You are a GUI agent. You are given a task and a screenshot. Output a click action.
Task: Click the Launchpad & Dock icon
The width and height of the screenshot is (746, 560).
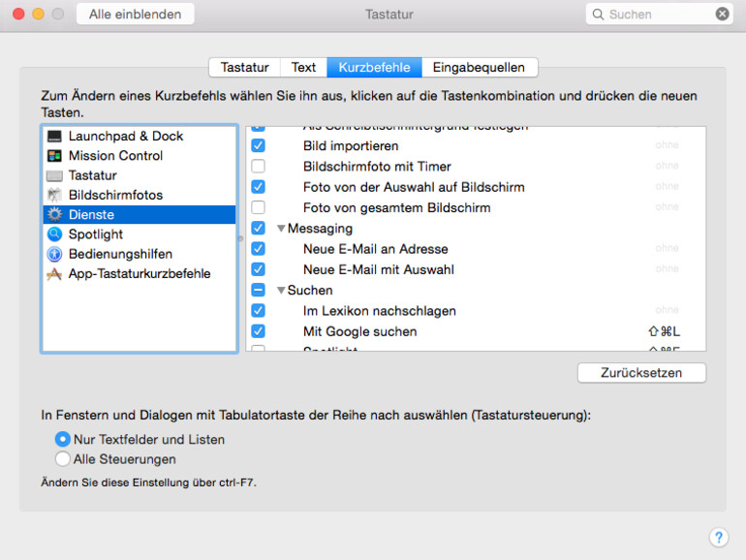point(54,137)
